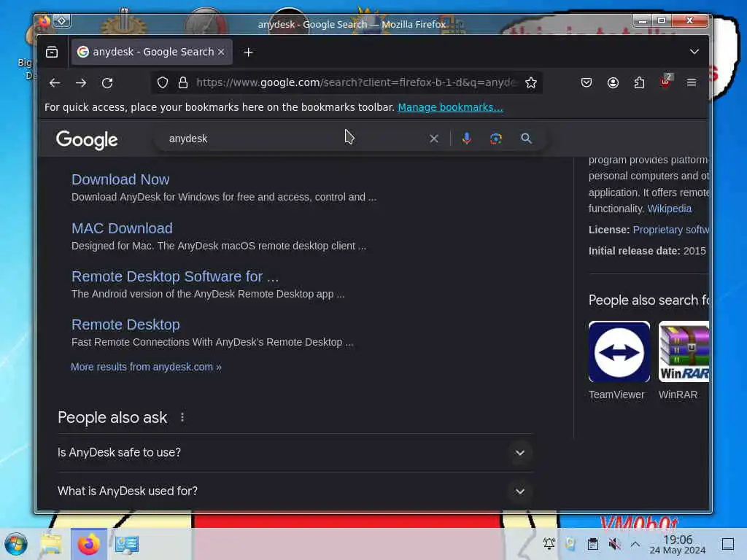Screen dimensions: 747x560
Task: Open the tracking protection shield icon
Action: tap(163, 83)
